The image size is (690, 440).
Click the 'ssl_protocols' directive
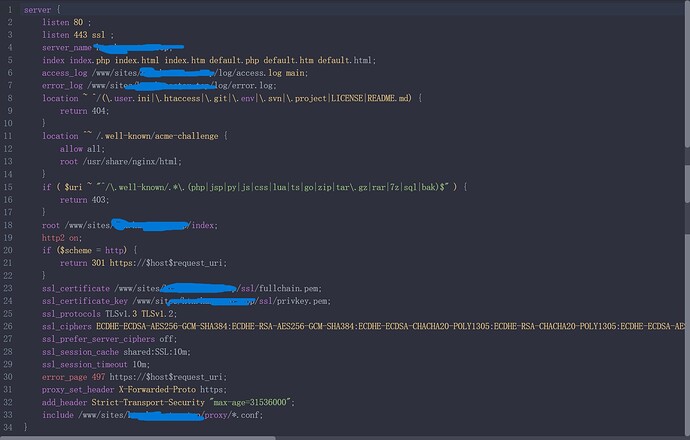[71, 314]
